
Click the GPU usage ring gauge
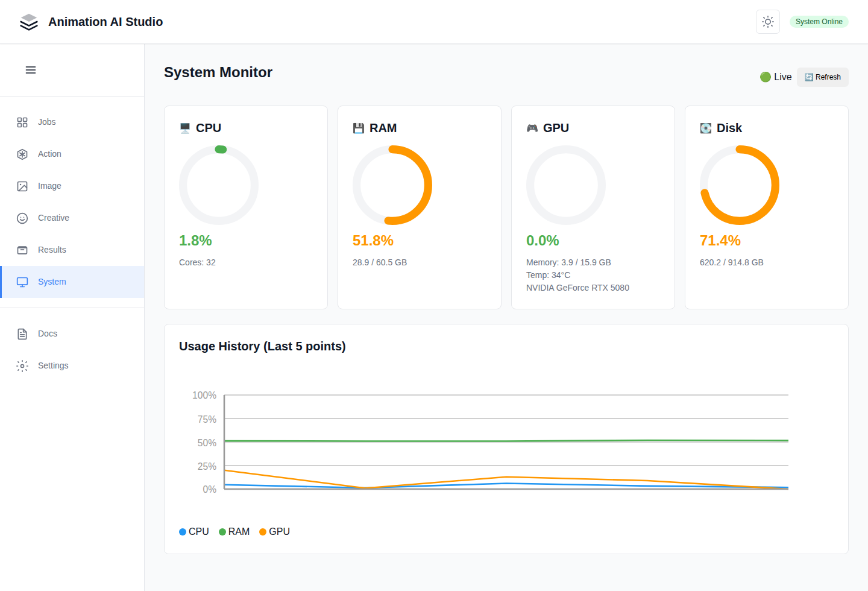[566, 185]
